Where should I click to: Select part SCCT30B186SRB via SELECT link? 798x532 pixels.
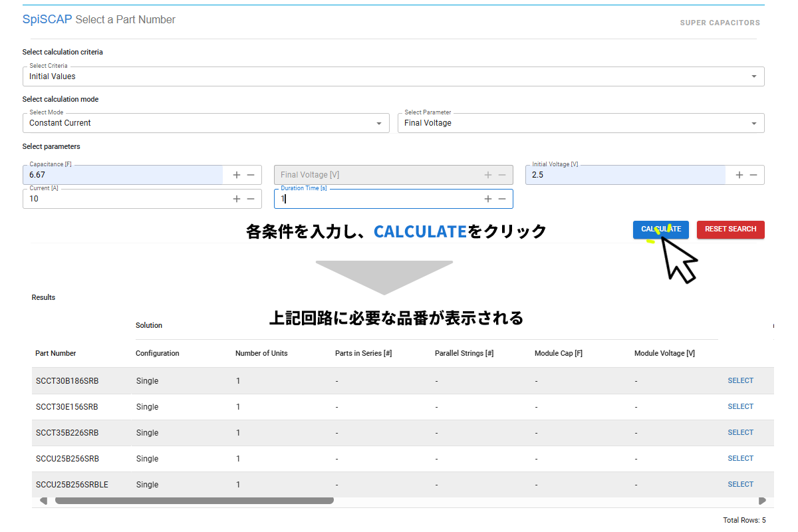(740, 381)
